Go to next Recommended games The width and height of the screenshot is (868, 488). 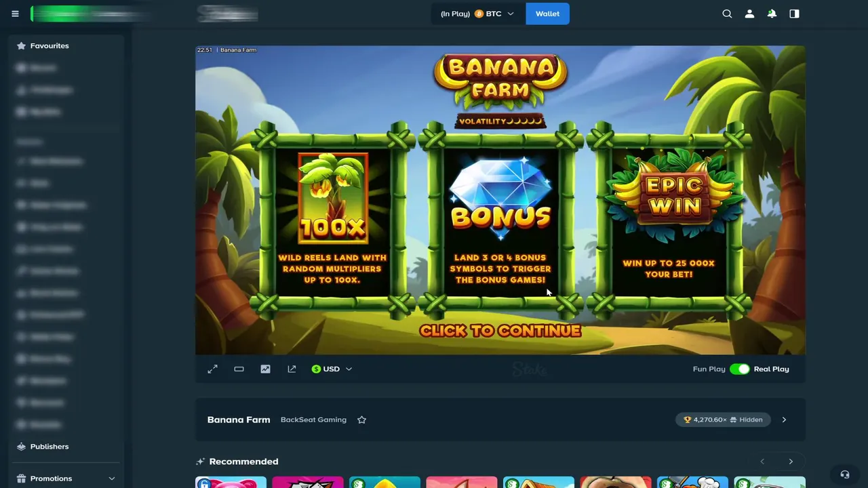[x=791, y=462]
